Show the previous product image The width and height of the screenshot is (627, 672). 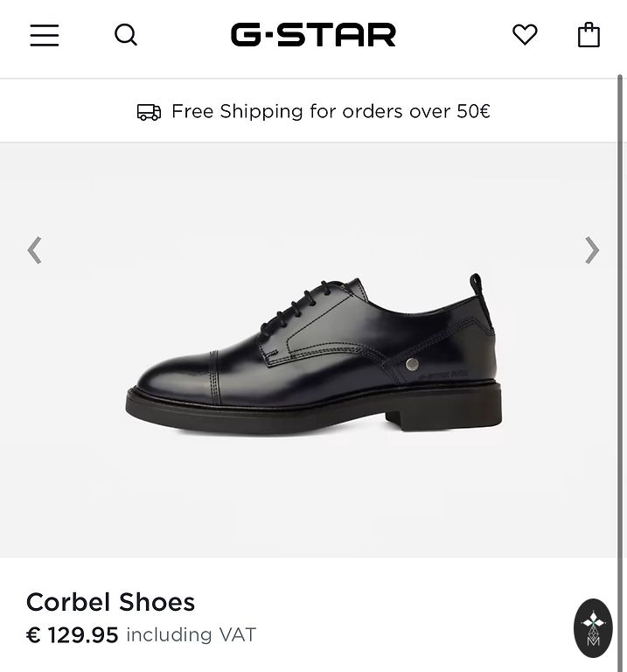click(x=34, y=250)
